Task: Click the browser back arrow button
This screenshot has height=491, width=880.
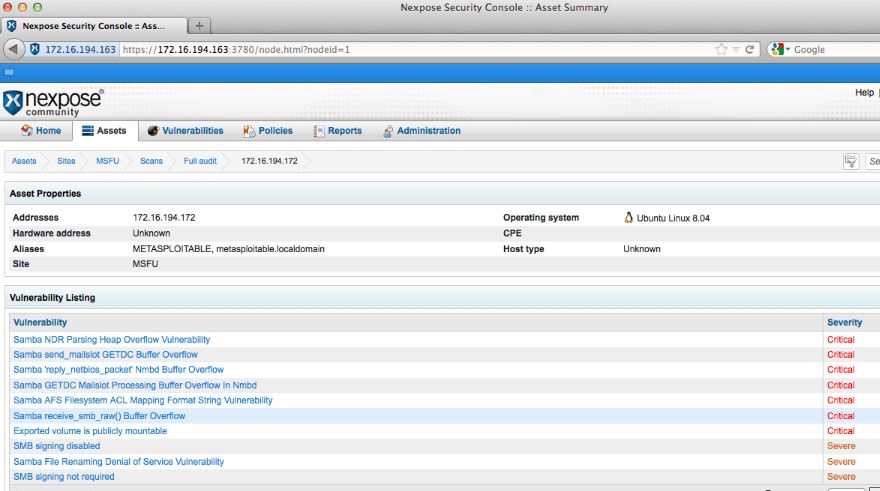Action: click(x=13, y=49)
